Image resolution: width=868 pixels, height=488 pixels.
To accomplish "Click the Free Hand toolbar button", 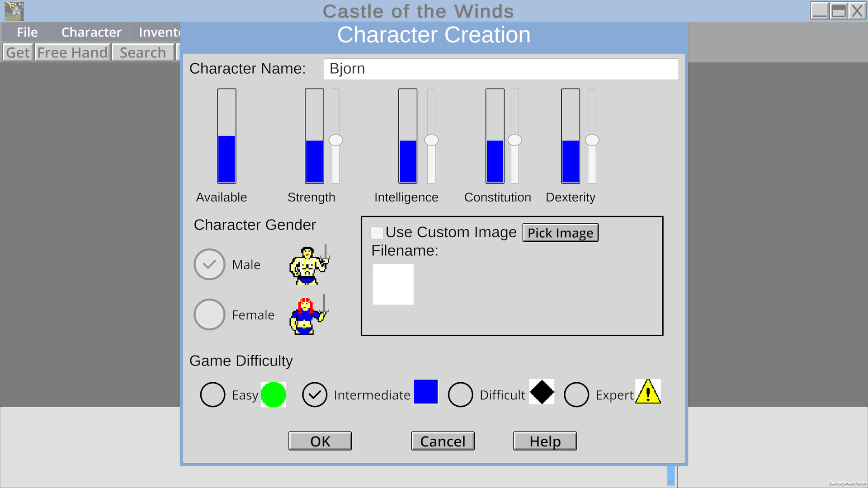I will point(72,52).
